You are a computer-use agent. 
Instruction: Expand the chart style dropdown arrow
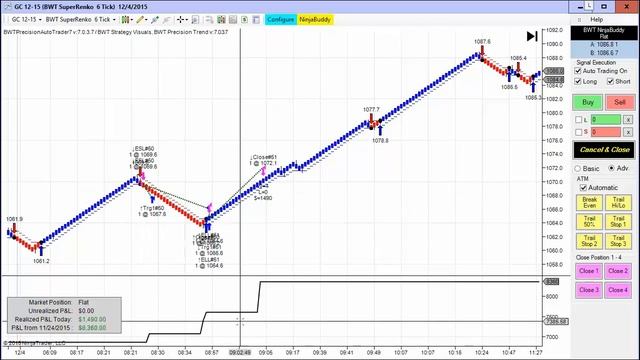point(131,20)
